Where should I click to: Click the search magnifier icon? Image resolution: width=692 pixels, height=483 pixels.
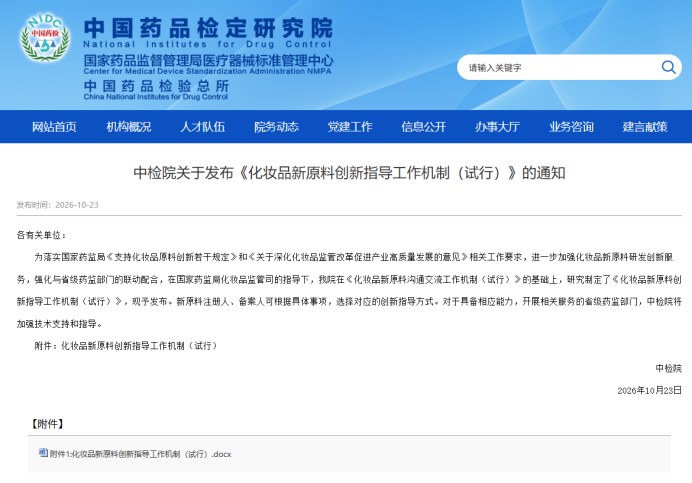[668, 67]
